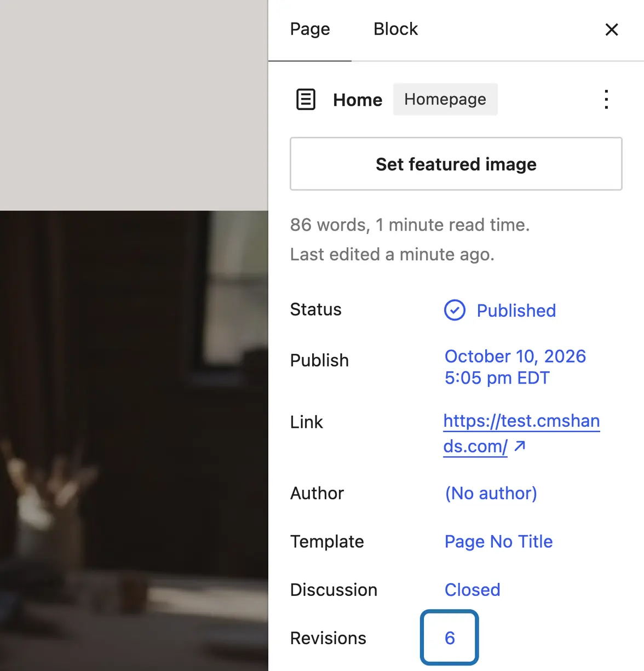Click the 'Last edited a minute ago.' text

point(392,254)
